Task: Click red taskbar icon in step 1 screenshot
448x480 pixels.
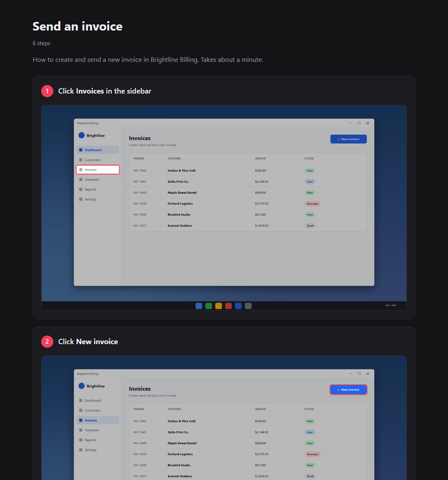Action: coord(228,306)
